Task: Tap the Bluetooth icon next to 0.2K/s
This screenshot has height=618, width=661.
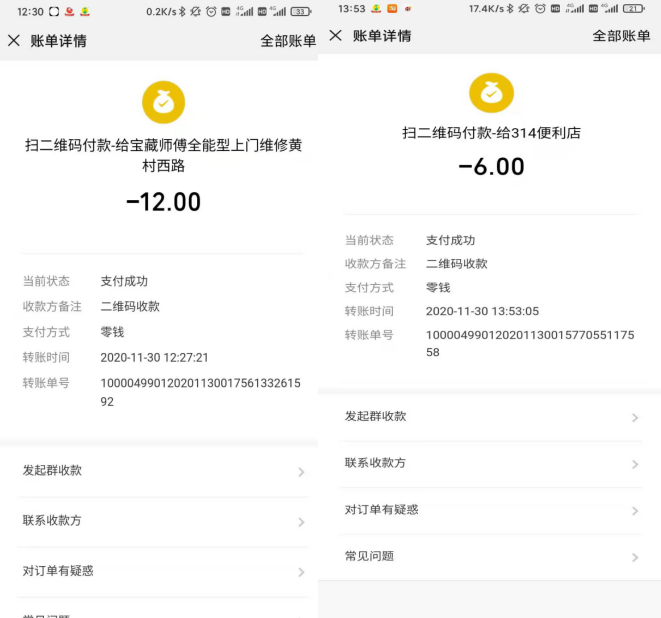Action: [180, 11]
